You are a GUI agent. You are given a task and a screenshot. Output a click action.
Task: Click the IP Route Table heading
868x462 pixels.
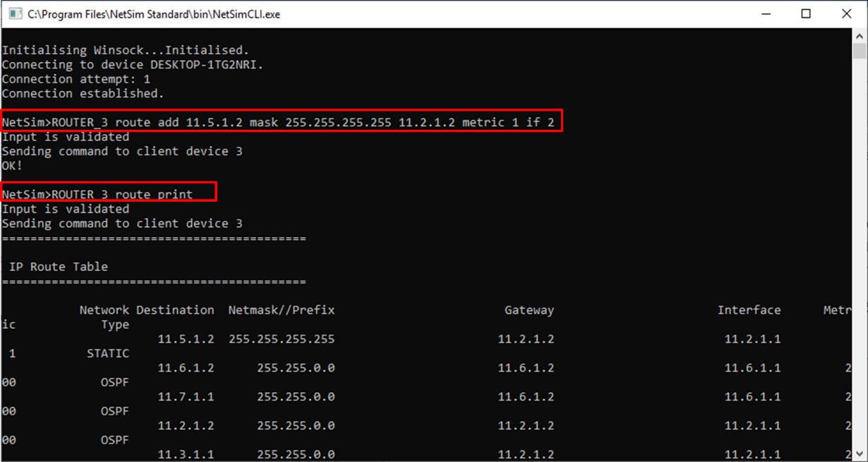(x=59, y=267)
